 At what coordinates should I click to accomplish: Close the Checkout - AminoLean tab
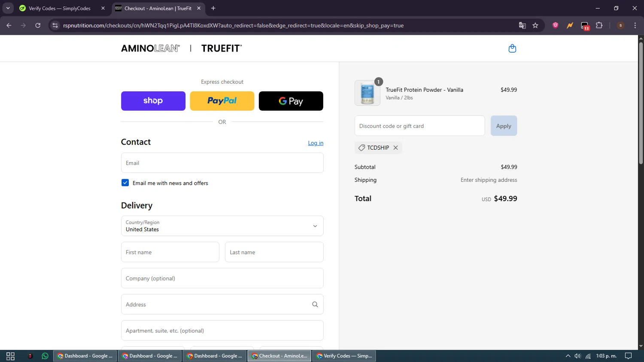pyautogui.click(x=199, y=8)
